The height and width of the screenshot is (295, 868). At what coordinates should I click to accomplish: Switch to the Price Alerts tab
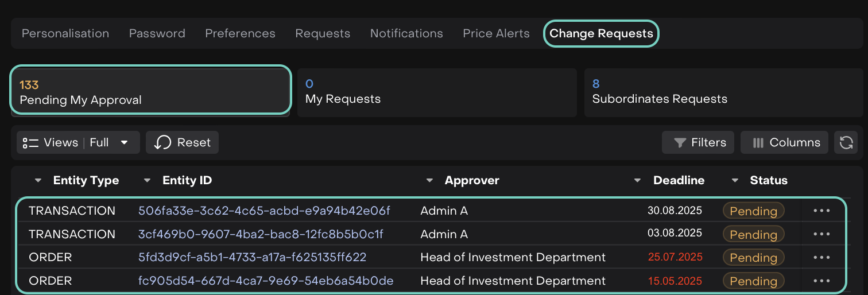point(496,33)
